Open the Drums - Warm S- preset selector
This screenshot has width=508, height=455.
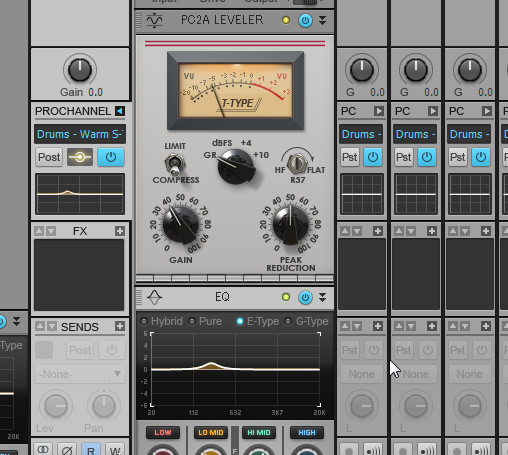pyautogui.click(x=80, y=134)
